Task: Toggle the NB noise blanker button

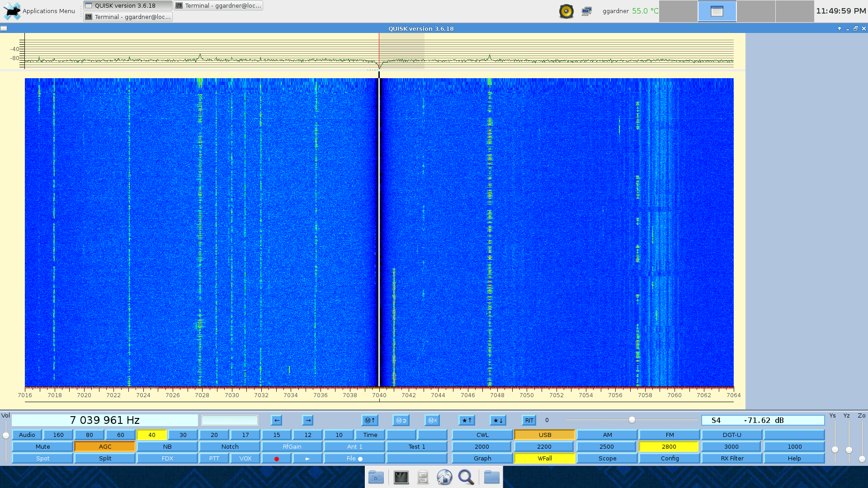Action: point(168,447)
